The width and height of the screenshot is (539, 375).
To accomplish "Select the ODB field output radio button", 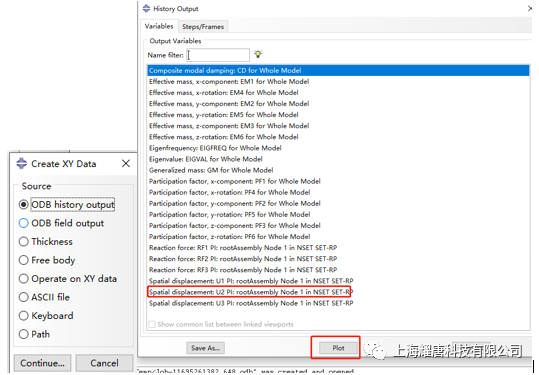I will pos(23,223).
